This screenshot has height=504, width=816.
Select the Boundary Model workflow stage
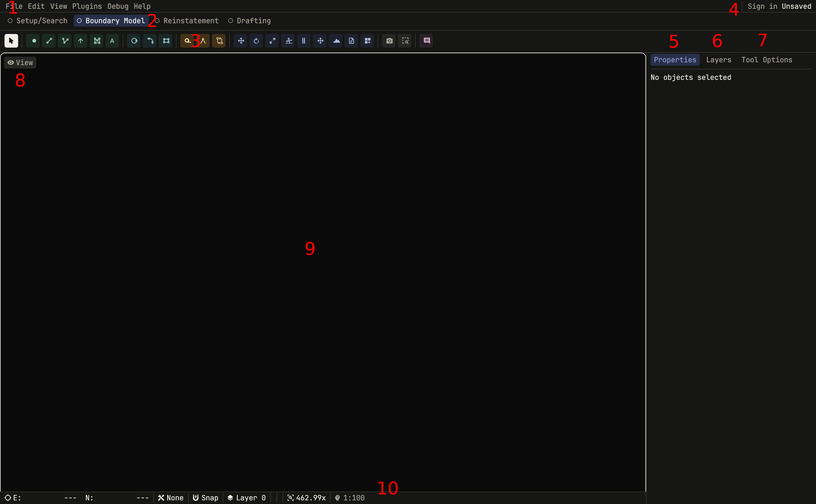(x=111, y=21)
